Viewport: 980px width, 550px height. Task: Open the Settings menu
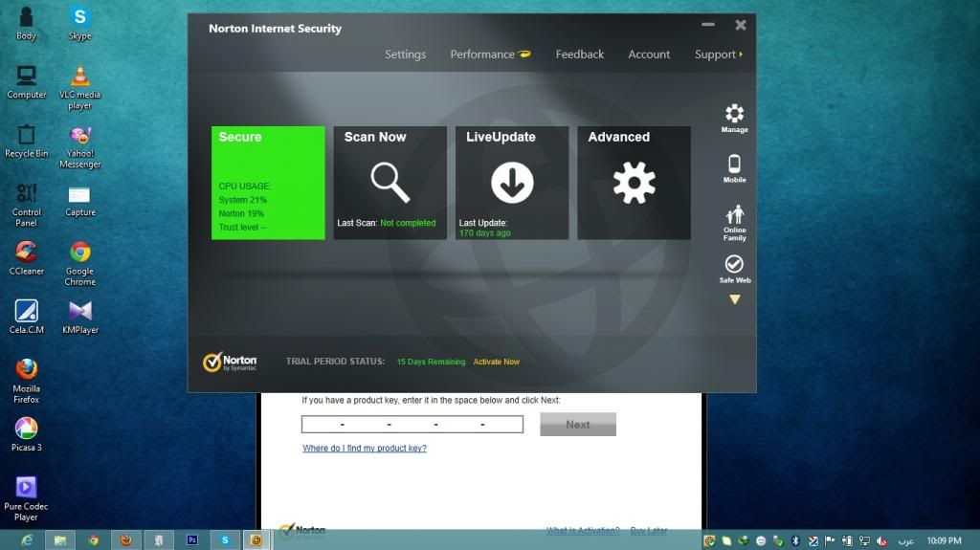point(405,55)
